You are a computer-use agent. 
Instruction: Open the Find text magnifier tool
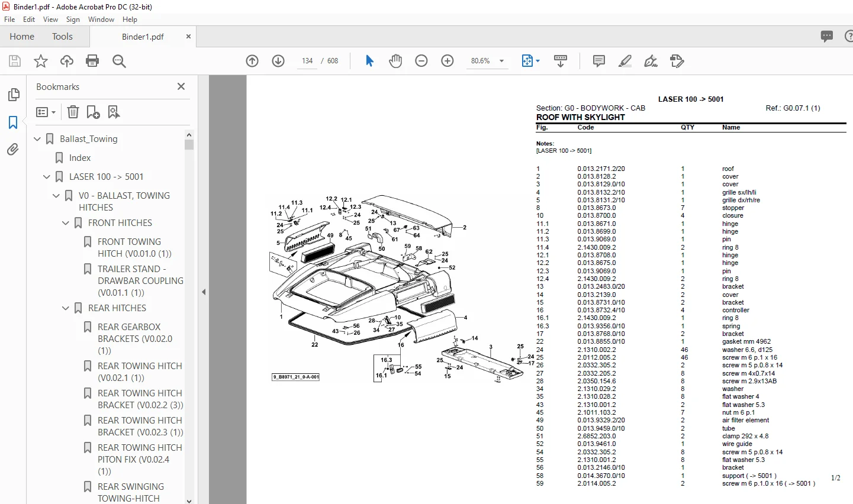(119, 61)
